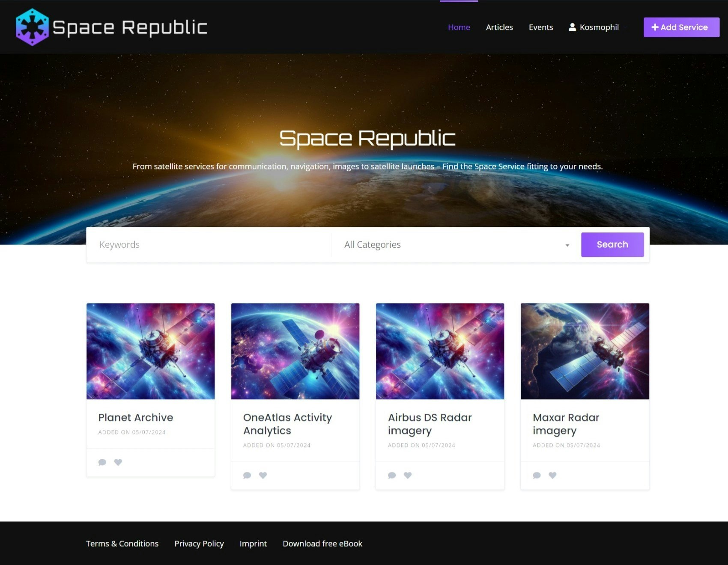Viewport: 728px width, 565px height.
Task: Click the OneAtlas Activity Analytics title
Action: (287, 424)
